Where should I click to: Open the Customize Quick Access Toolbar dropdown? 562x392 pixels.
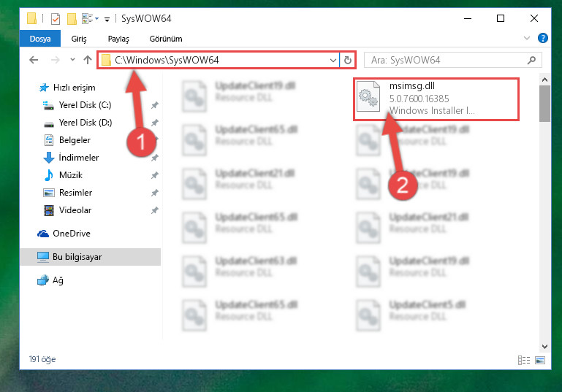(107, 19)
